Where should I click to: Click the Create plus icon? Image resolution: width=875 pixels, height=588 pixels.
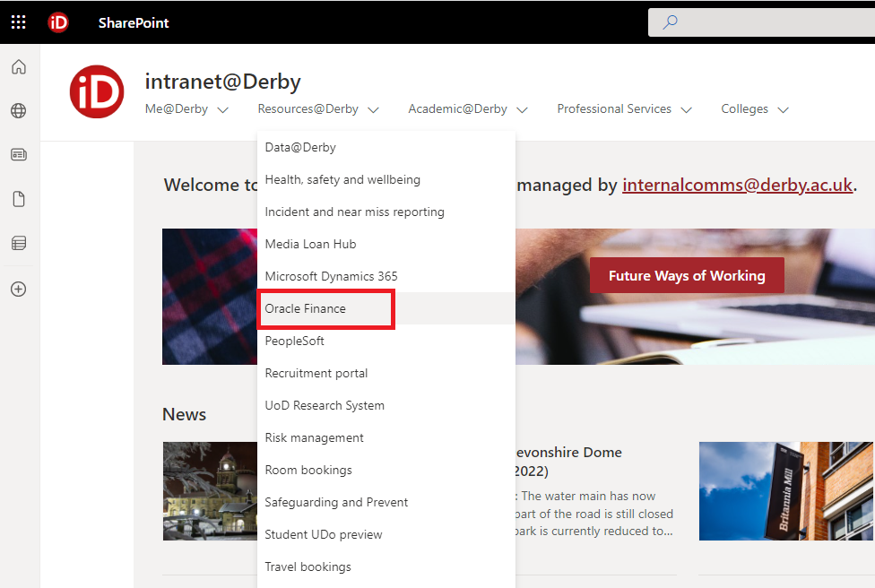point(19,289)
